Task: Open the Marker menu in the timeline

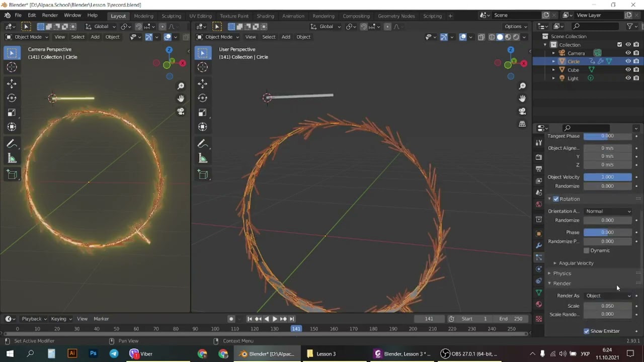Action: pos(101,319)
